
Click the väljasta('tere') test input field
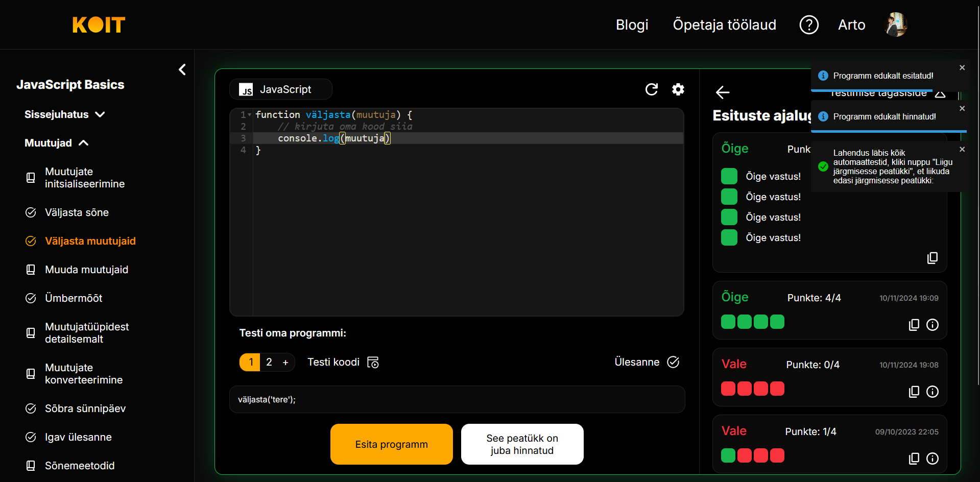pyautogui.click(x=457, y=399)
